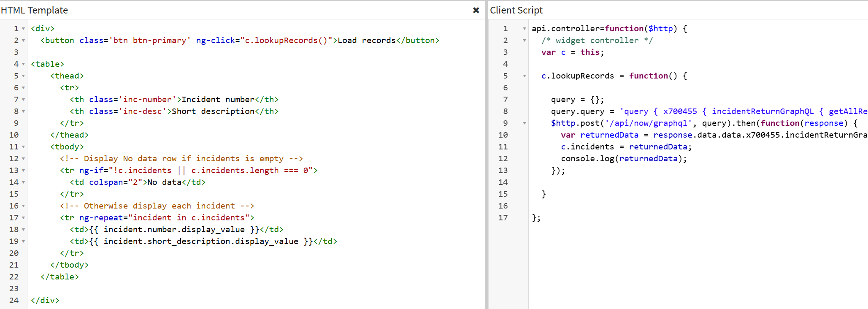The height and width of the screenshot is (309, 868).
Task: Fold the widget controller comment line
Action: tap(525, 41)
